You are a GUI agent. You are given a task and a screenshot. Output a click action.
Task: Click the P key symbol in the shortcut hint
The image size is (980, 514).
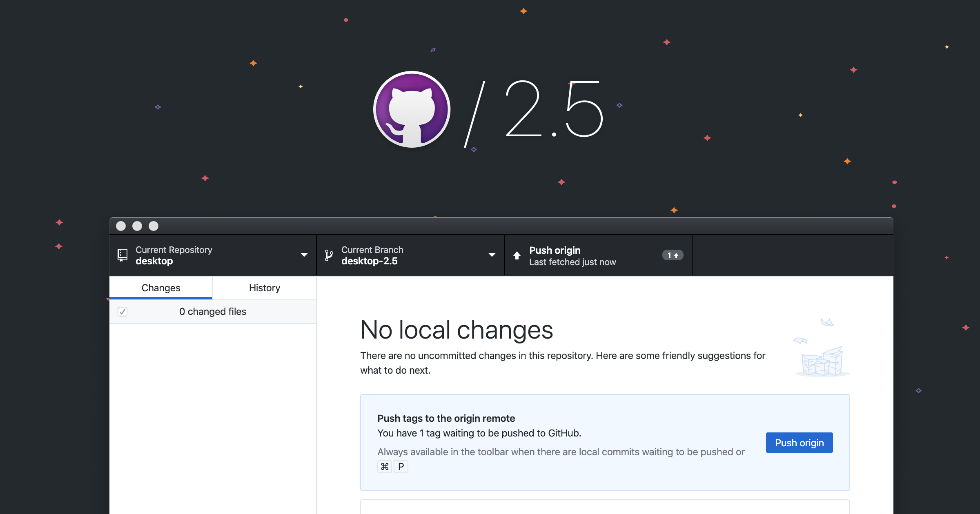401,466
